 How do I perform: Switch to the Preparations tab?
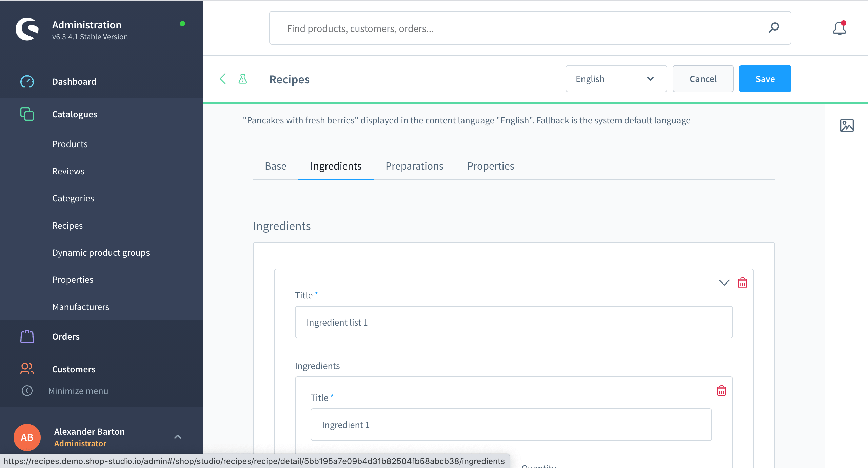(x=414, y=166)
